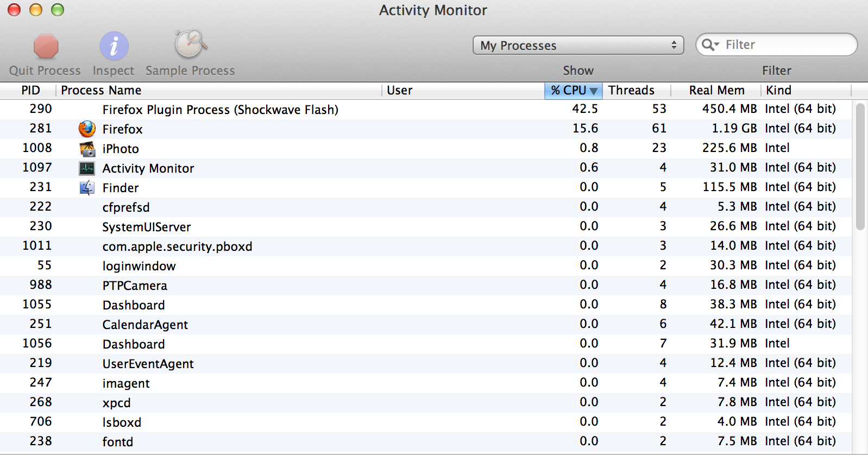Select the imagent process row

pos(426,383)
